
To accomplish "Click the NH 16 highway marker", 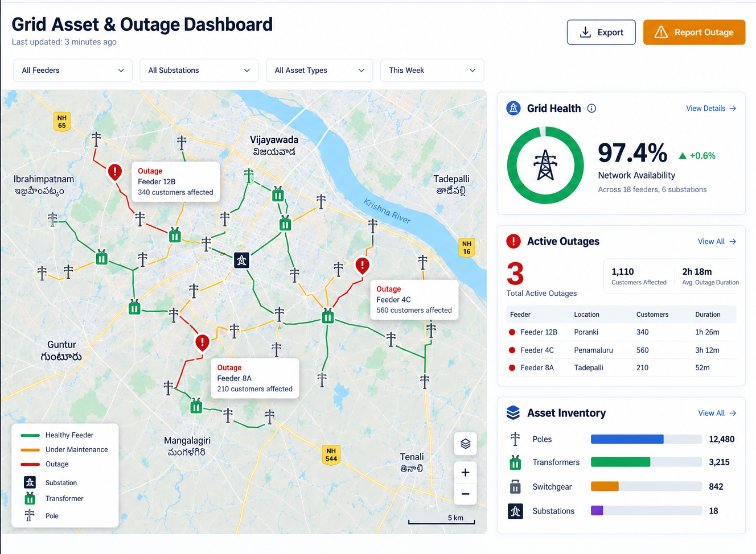I will pos(467,247).
